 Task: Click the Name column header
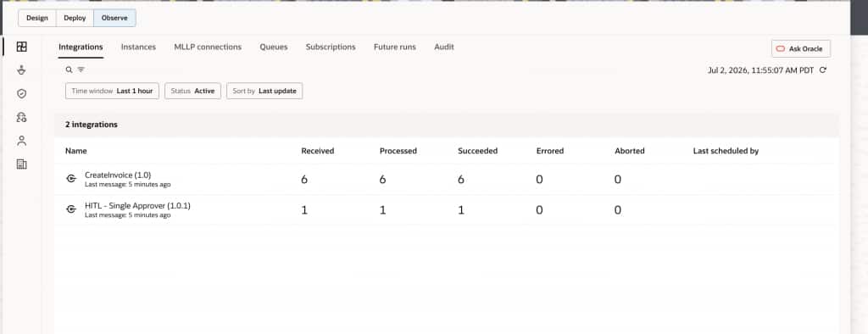[x=75, y=151]
